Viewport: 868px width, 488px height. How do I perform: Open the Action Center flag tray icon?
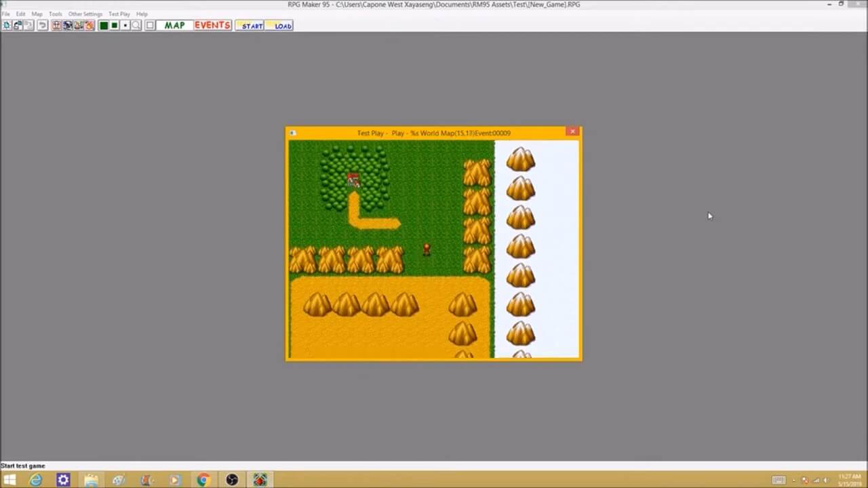(805, 480)
